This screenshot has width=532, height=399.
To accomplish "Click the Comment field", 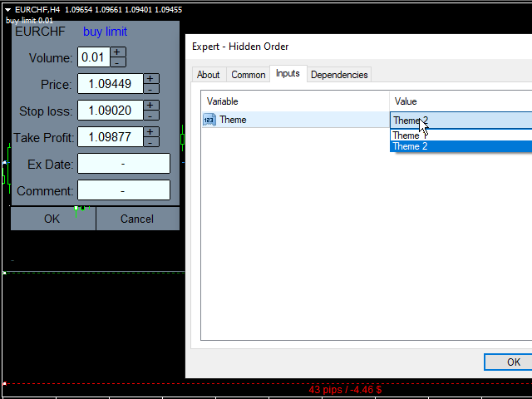I will pyautogui.click(x=124, y=190).
